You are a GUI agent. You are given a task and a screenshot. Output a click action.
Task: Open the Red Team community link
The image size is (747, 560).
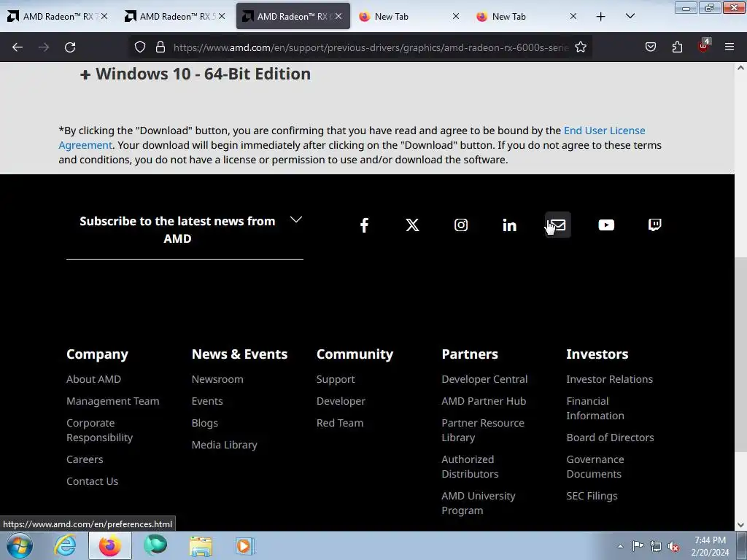(340, 423)
